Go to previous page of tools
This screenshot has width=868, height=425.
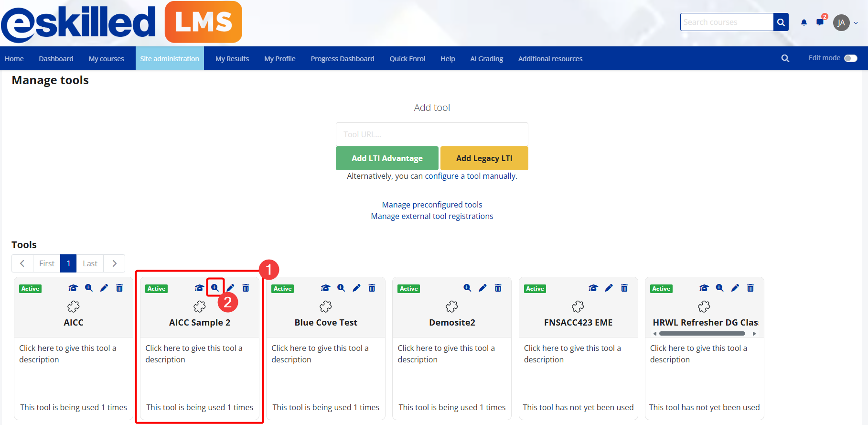click(22, 263)
